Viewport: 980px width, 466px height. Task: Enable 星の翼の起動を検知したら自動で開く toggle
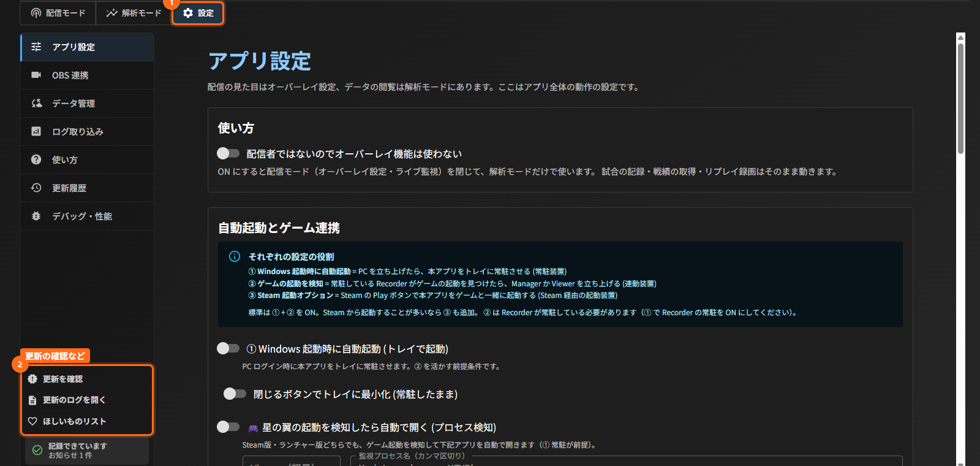pyautogui.click(x=228, y=427)
